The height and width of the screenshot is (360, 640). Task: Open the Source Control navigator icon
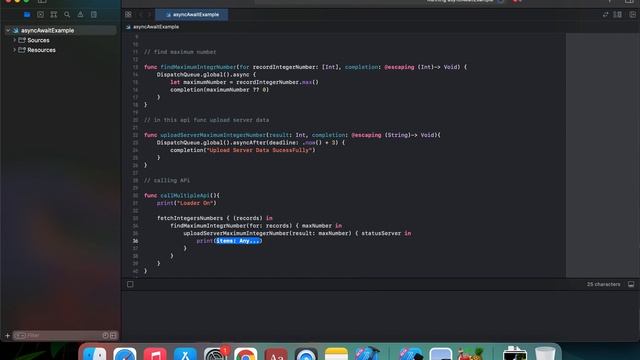point(40,15)
